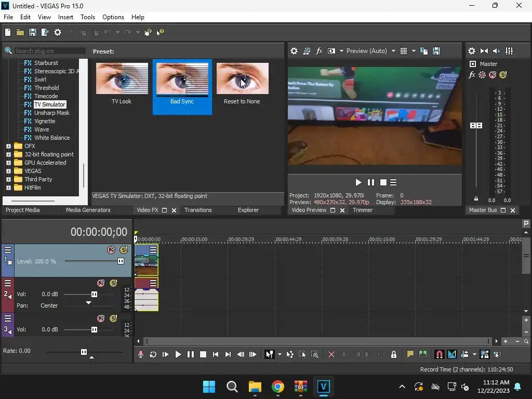Expand the VEGAS plug-in folder

click(x=8, y=171)
